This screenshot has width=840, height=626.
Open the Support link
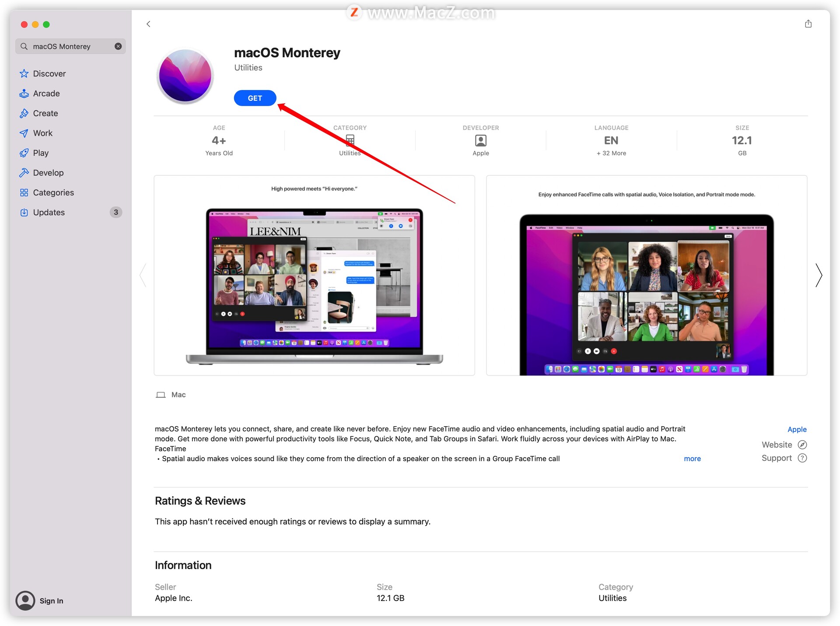coord(784,458)
